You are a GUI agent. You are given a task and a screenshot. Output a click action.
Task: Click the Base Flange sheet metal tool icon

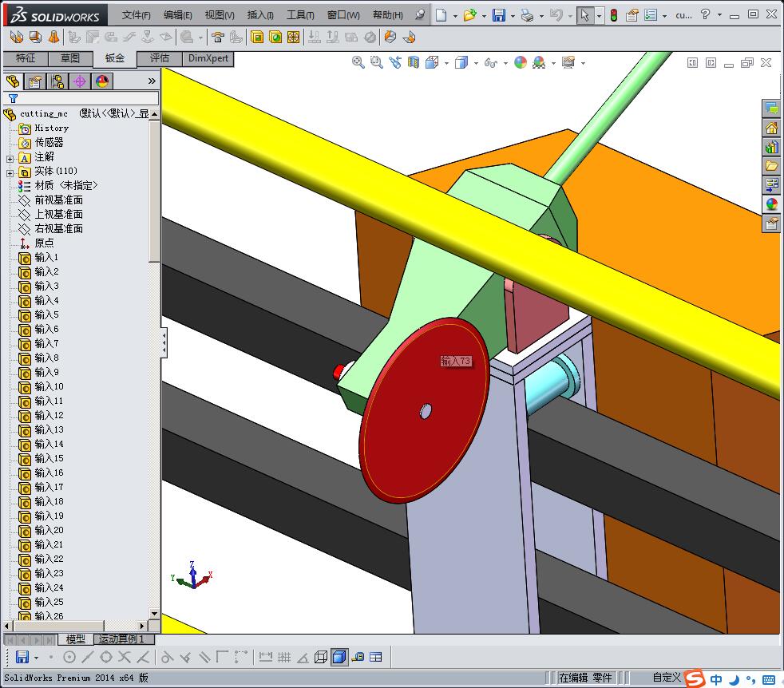coord(17,37)
